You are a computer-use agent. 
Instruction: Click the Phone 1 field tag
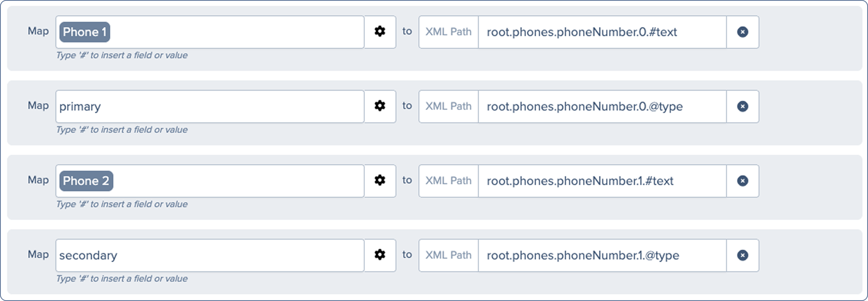[x=85, y=32]
